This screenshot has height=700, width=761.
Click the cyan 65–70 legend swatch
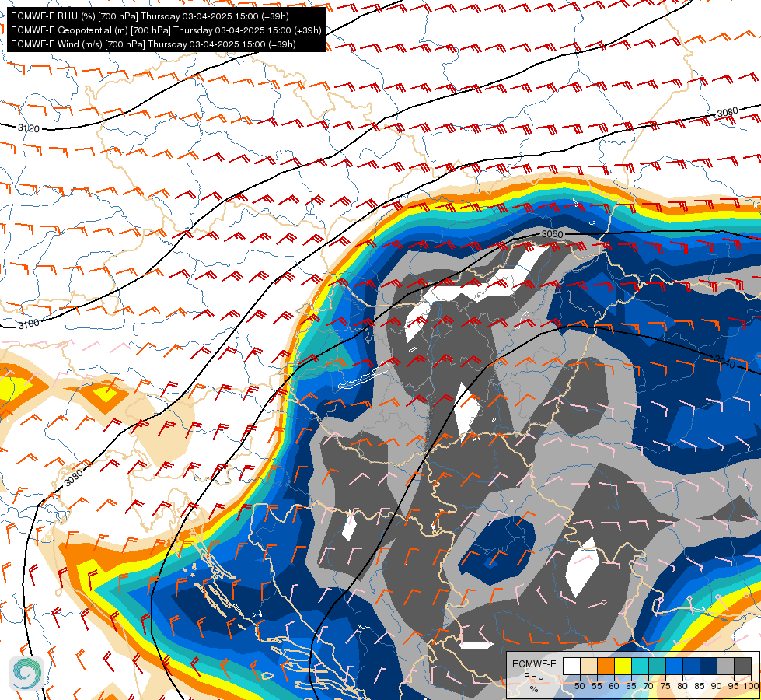click(x=640, y=667)
